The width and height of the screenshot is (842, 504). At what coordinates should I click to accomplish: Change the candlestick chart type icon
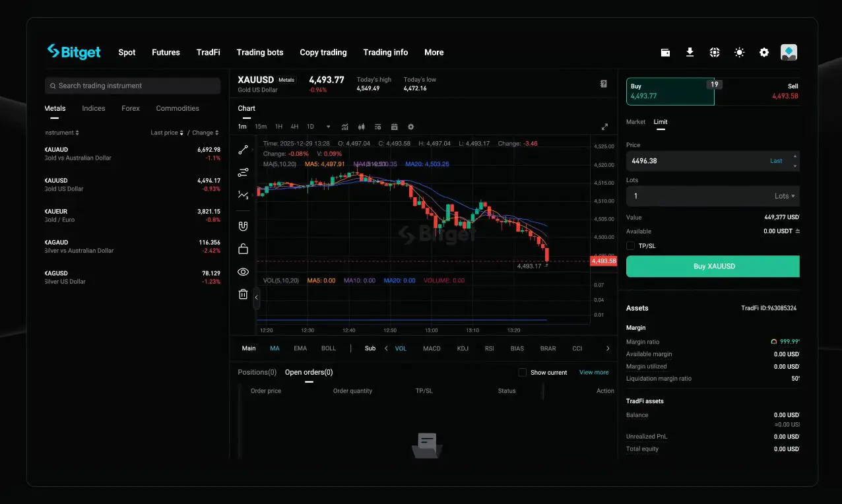pos(361,127)
